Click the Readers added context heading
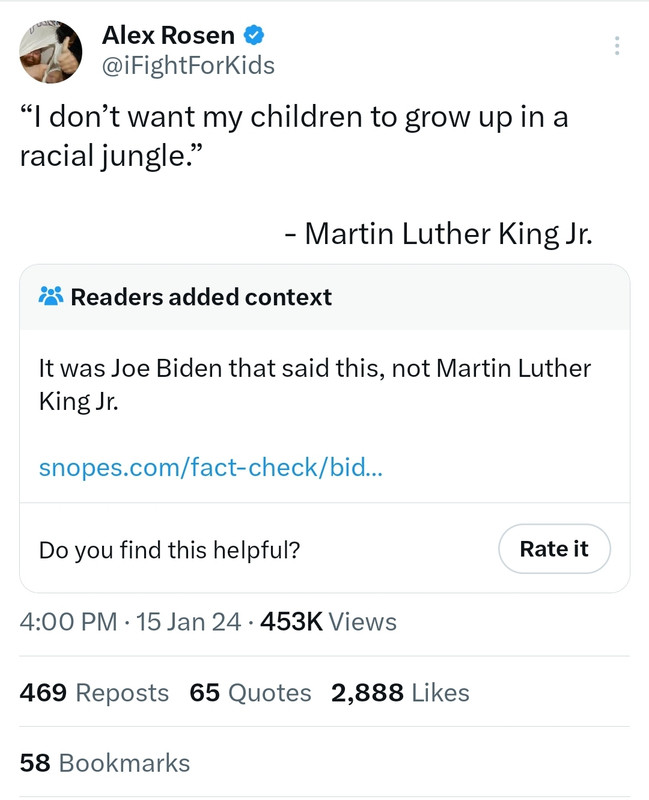Viewport: 649px width, 800px height. [201, 297]
